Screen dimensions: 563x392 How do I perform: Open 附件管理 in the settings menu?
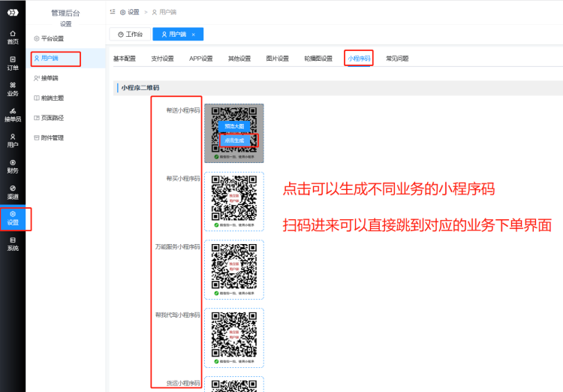point(52,137)
